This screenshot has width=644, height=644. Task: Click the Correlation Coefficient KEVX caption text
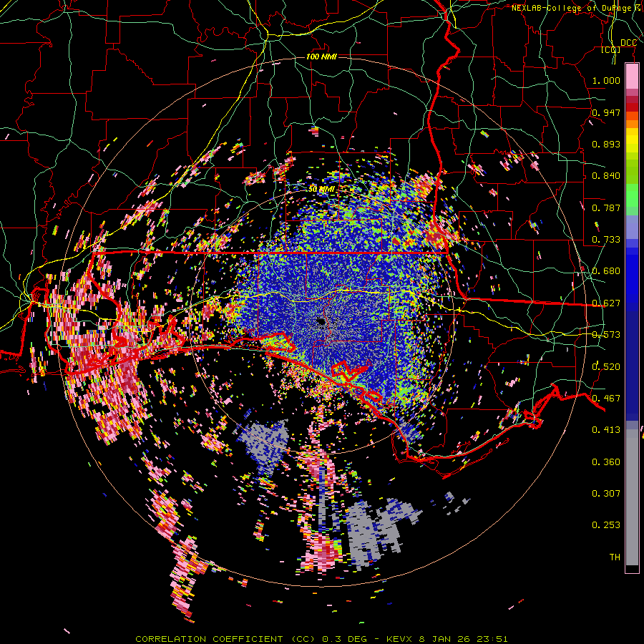tap(321, 639)
